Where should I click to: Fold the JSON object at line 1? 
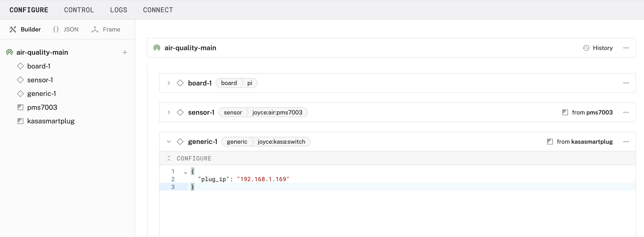185,173
